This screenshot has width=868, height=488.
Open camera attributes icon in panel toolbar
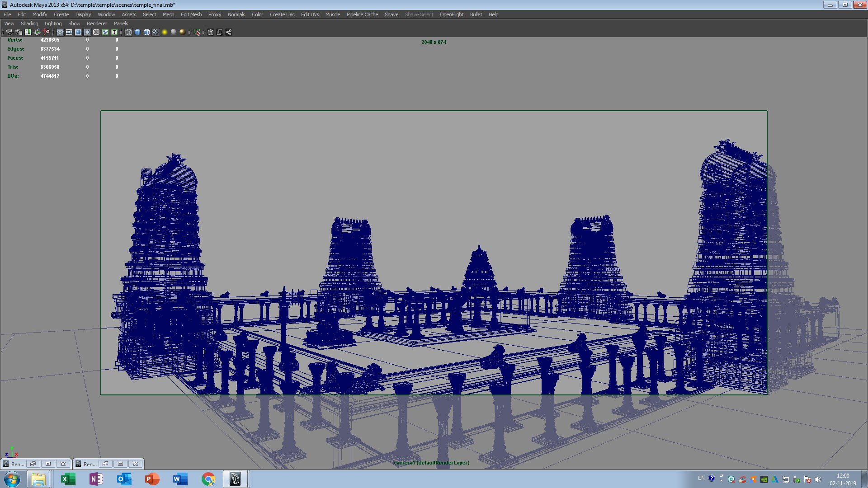(x=19, y=32)
